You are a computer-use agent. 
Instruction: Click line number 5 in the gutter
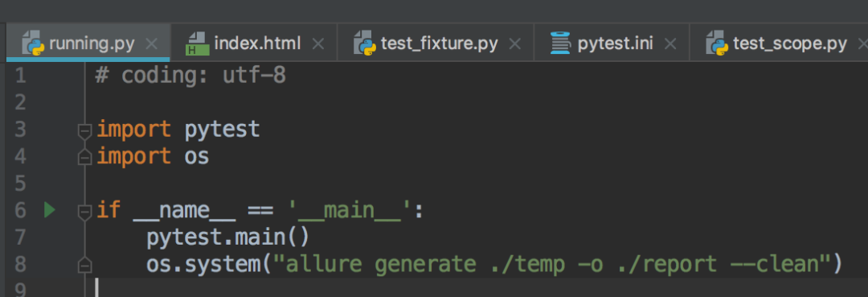[20, 184]
